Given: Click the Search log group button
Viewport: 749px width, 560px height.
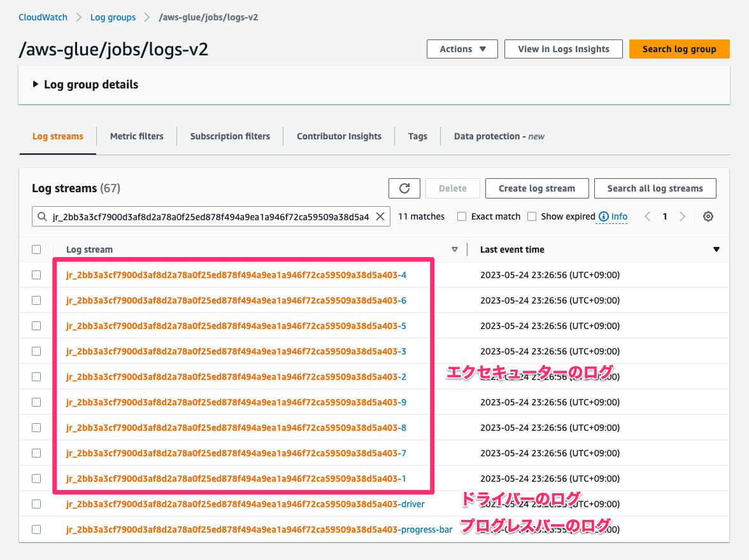Looking at the screenshot, I should pos(679,49).
